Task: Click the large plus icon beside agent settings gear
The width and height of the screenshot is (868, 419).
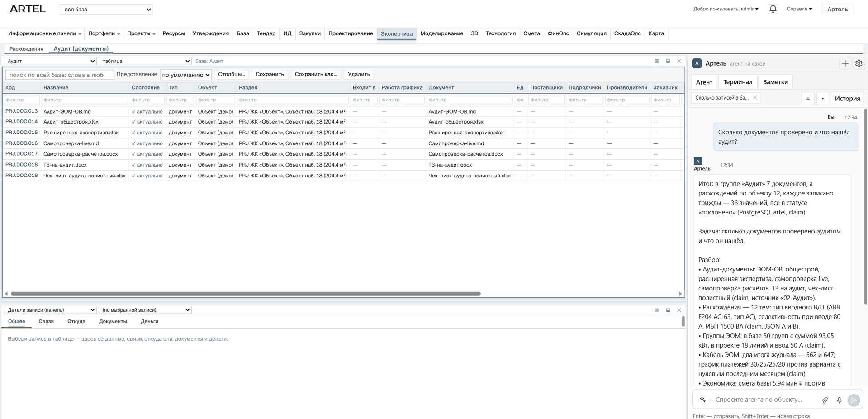Action: pos(845,64)
